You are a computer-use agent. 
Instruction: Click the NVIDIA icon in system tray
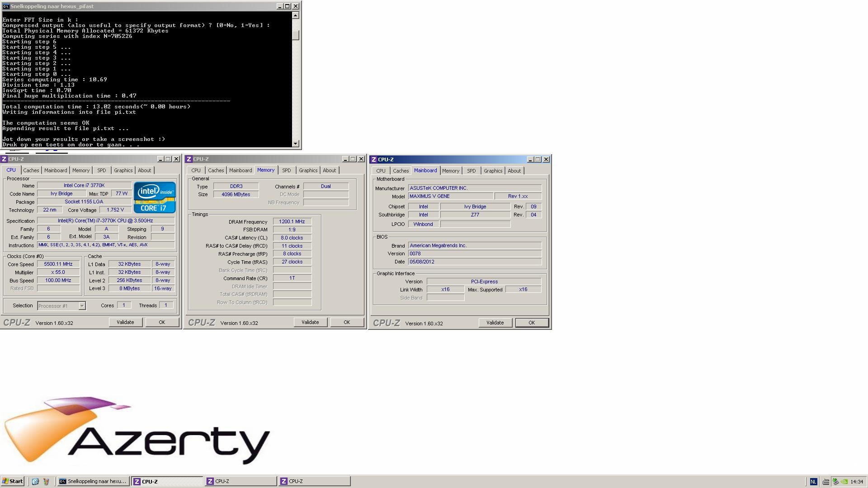pos(844,482)
